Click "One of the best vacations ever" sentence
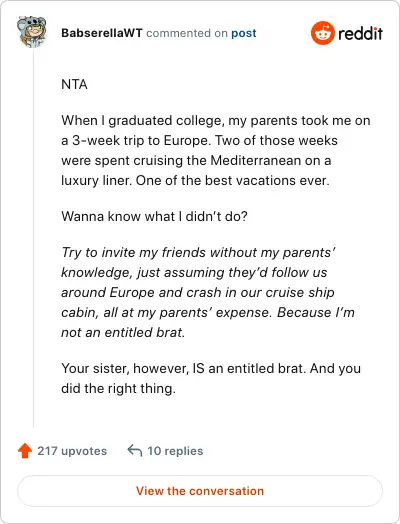400x524 pixels. click(233, 180)
